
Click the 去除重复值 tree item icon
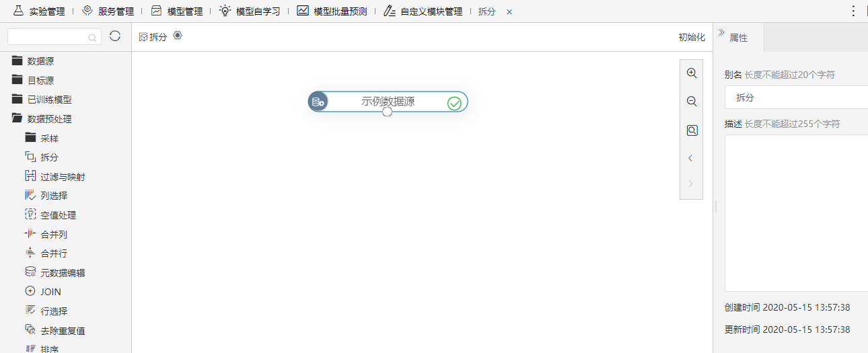tap(30, 329)
